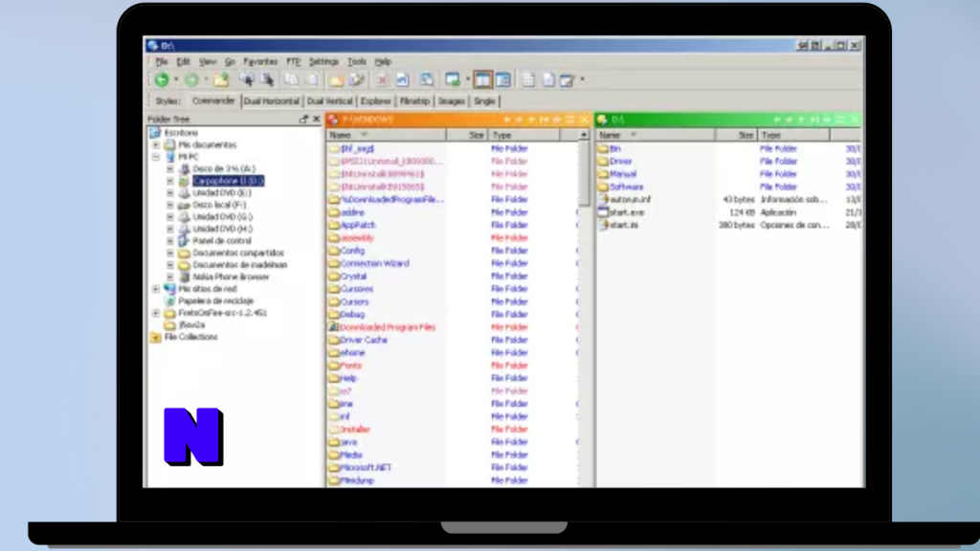Expand the Mis sitios de red tree node
Viewport: 980px width, 551px height.
click(x=156, y=289)
